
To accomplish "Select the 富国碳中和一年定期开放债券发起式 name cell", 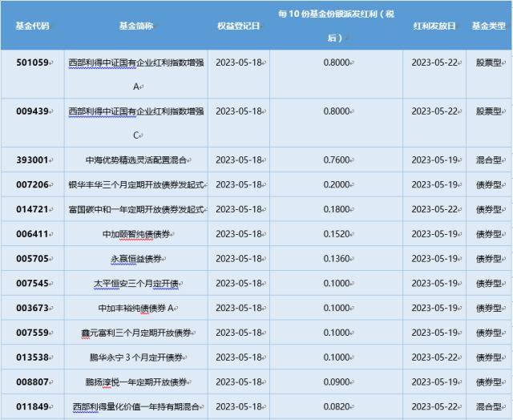I will pos(135,209).
